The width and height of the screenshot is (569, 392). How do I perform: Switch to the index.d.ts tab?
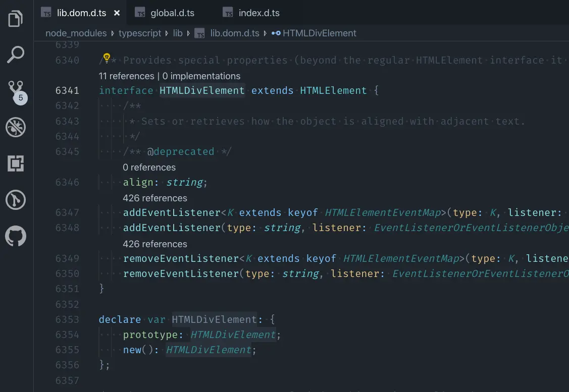[259, 13]
